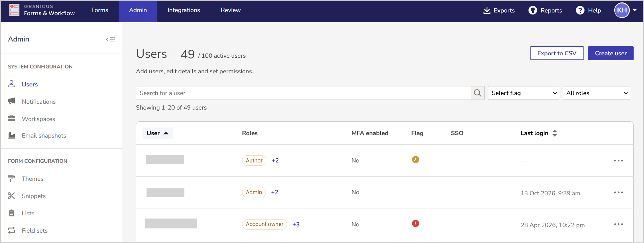Screen dimensions: 644x243
Task: Open the Select flag dropdown
Action: click(x=523, y=93)
